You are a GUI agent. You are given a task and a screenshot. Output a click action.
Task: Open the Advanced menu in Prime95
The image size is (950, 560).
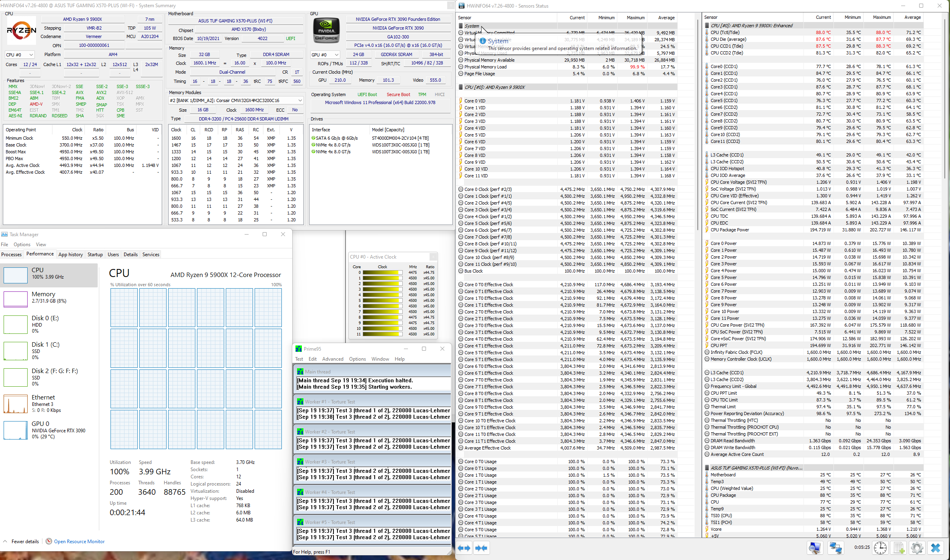(x=333, y=359)
